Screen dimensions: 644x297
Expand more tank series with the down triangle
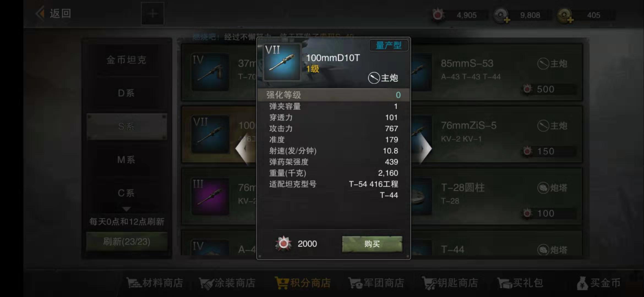click(x=126, y=209)
